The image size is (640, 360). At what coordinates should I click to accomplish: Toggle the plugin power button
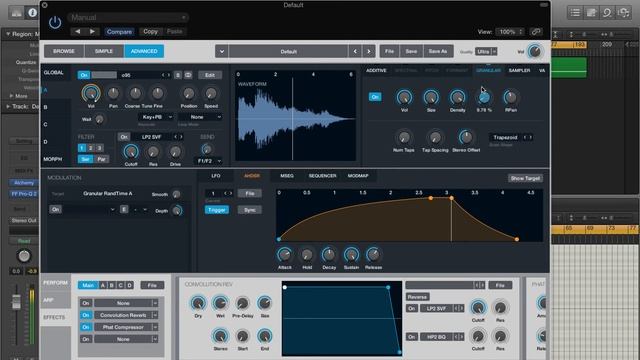55,22
